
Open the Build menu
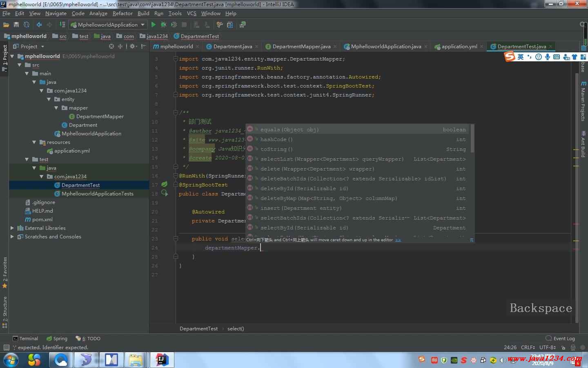point(143,13)
